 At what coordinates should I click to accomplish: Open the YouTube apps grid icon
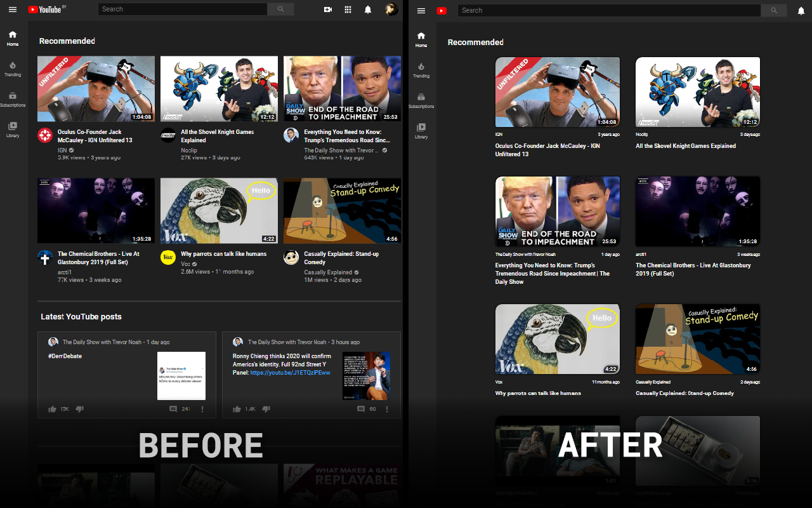(348, 10)
